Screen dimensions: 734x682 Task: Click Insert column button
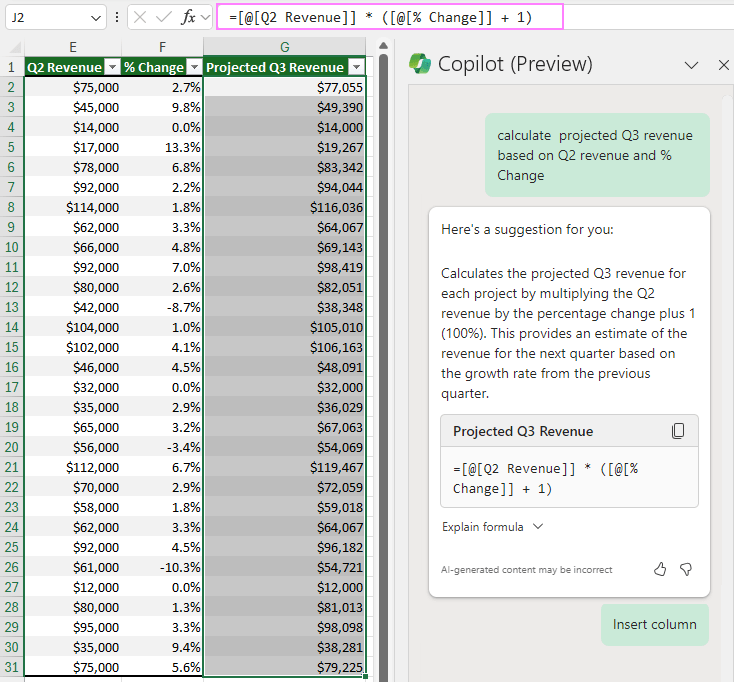click(x=654, y=624)
